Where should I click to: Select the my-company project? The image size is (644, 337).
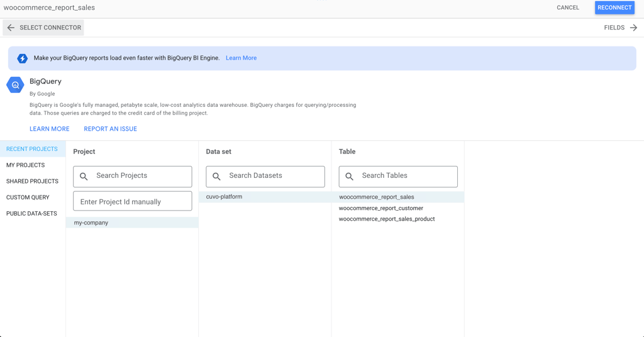point(91,223)
